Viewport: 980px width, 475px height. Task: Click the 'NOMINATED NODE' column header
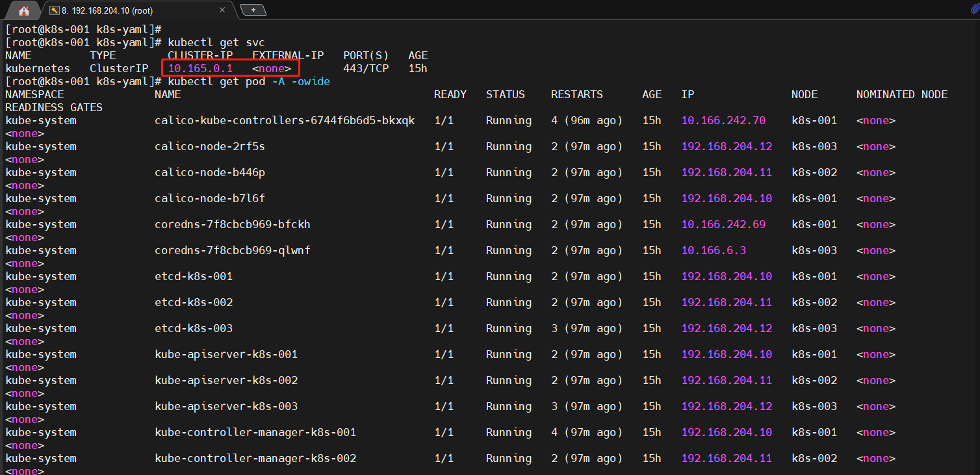902,95
